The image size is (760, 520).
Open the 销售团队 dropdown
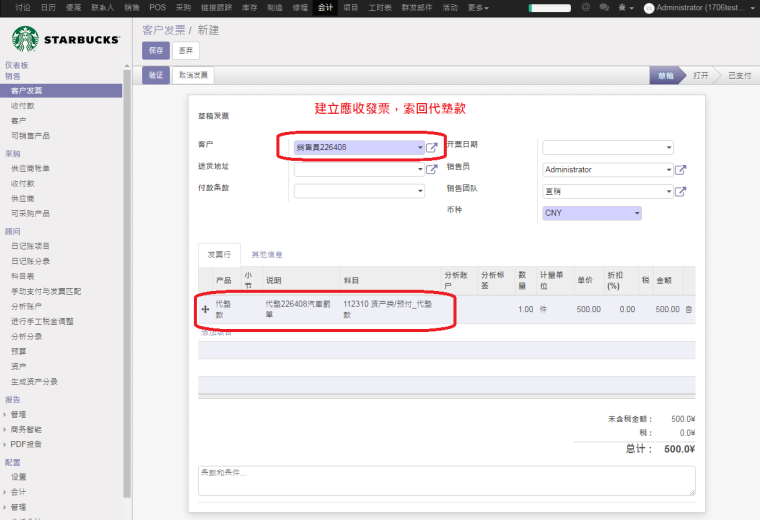coord(608,191)
